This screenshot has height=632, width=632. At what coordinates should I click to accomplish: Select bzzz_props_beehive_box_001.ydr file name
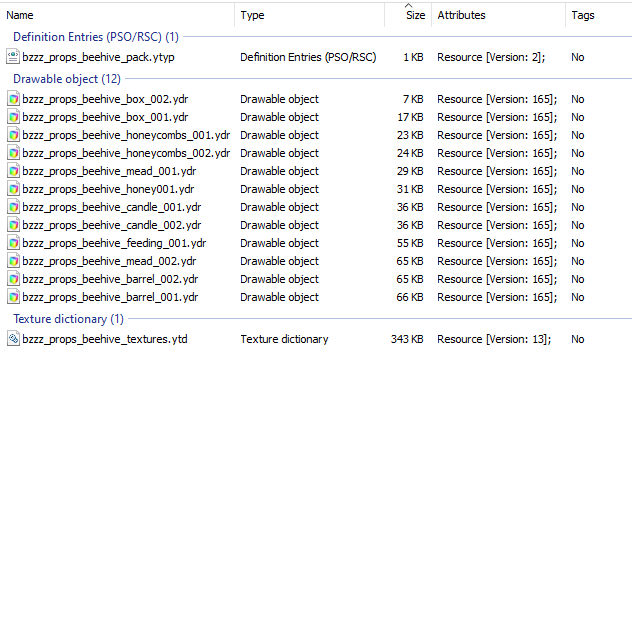pos(105,117)
